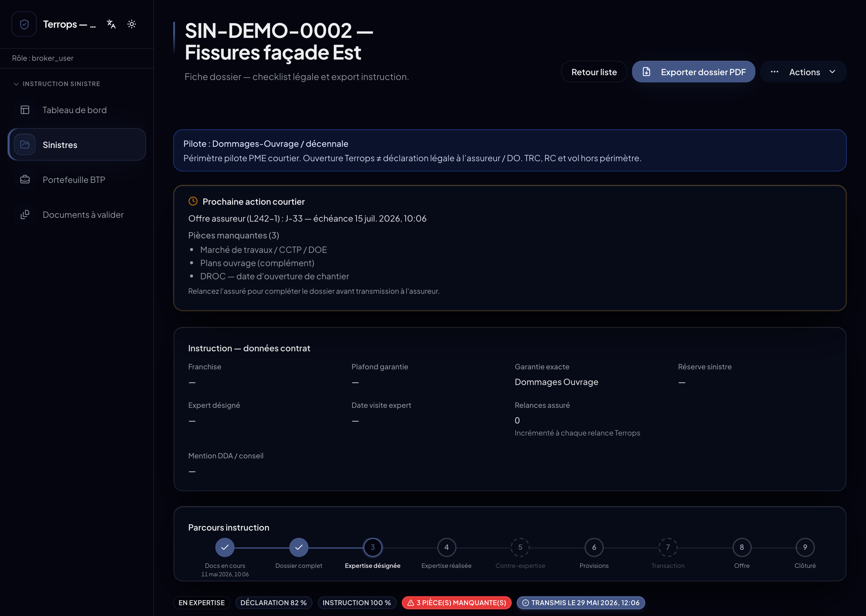Click the Portefeuille BTP briefcase icon

(x=25, y=180)
